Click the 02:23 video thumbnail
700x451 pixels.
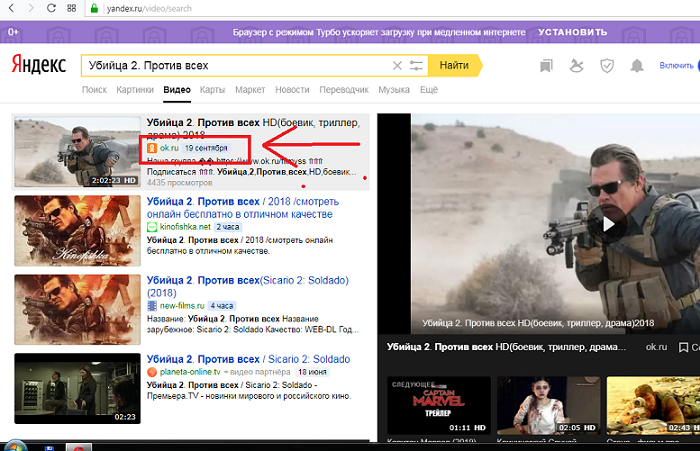[x=77, y=388]
